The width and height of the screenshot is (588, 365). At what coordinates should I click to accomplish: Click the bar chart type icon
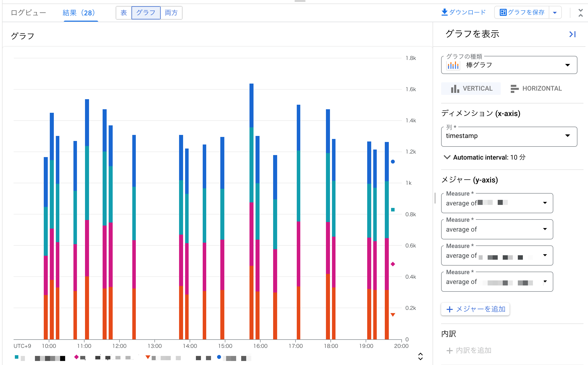[453, 65]
